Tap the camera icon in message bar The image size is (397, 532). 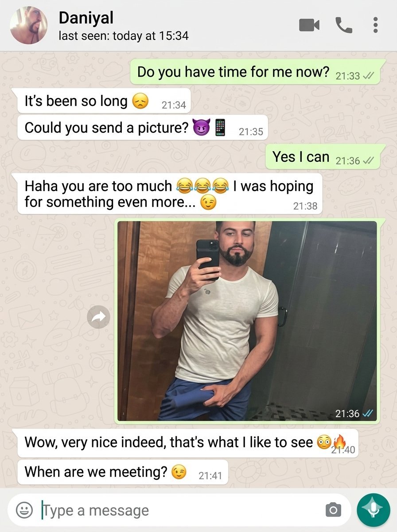click(x=333, y=510)
